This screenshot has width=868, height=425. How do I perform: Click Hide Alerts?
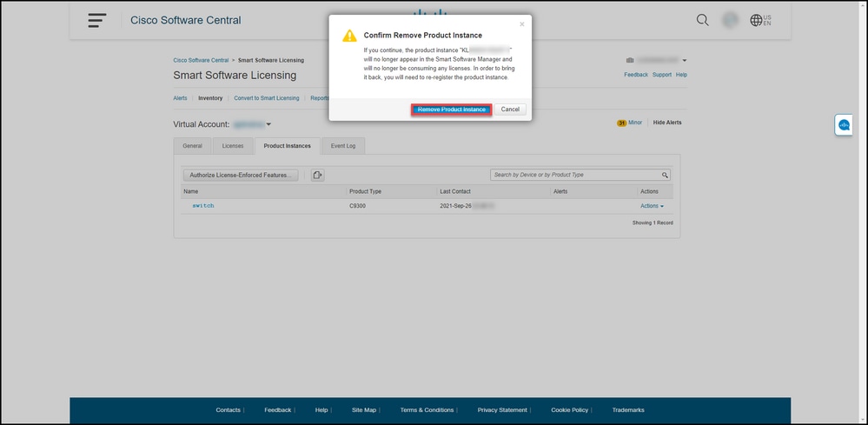(x=667, y=123)
